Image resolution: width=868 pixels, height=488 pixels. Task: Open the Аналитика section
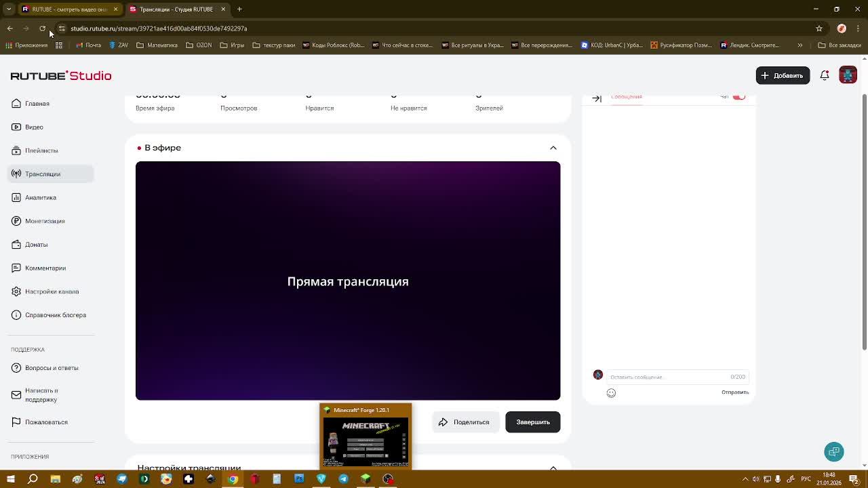click(x=41, y=198)
